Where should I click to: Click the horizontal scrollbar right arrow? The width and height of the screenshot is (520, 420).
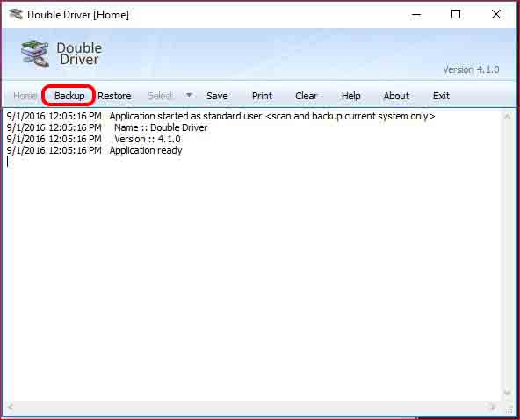coord(493,407)
